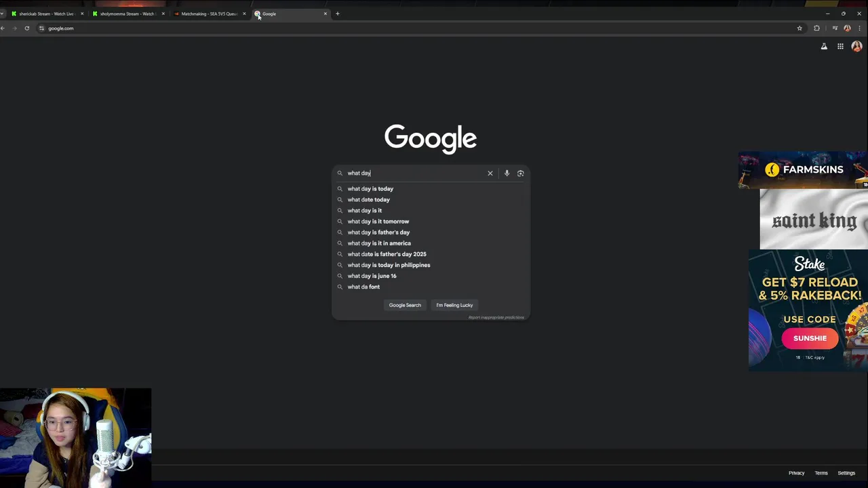Open the Chrome profile avatar in the toolbar
The width and height of the screenshot is (868, 488).
point(847,28)
